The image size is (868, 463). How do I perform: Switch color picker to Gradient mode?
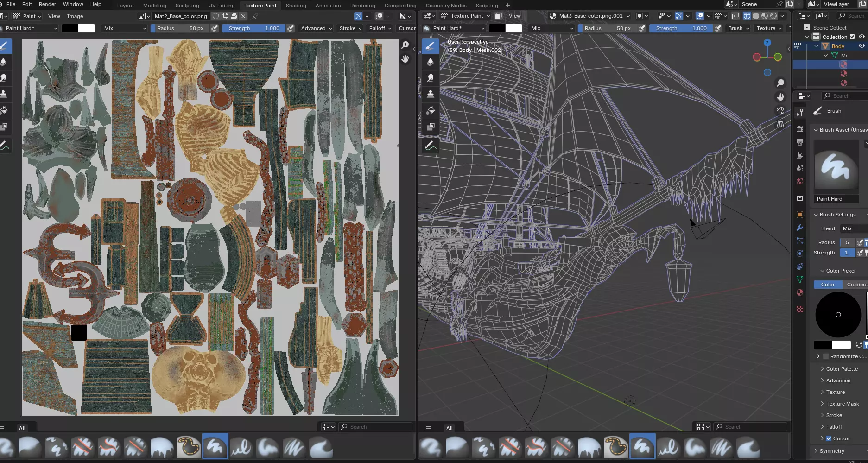tap(856, 285)
